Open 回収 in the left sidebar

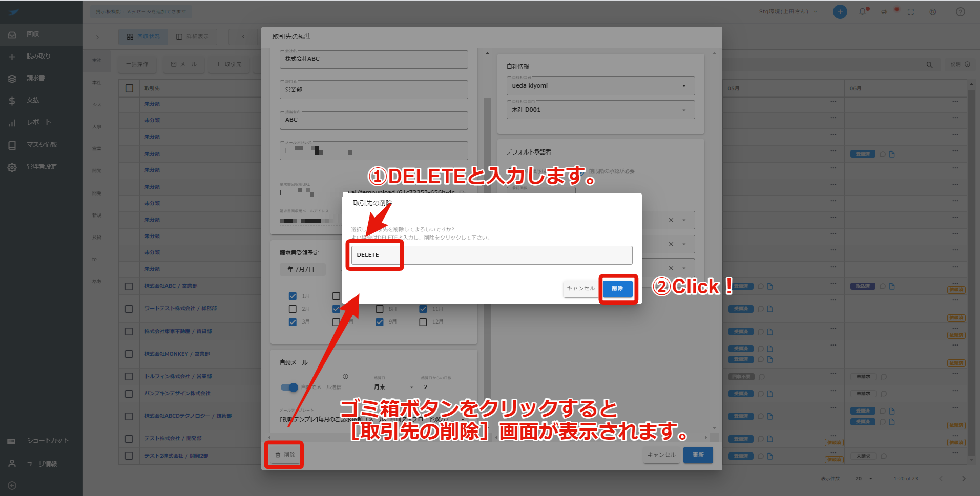coord(41,34)
